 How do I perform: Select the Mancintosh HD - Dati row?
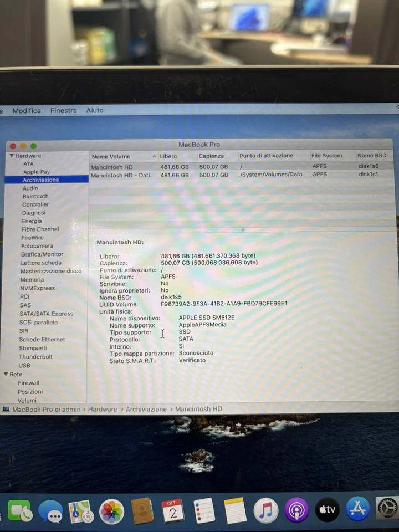(242, 175)
